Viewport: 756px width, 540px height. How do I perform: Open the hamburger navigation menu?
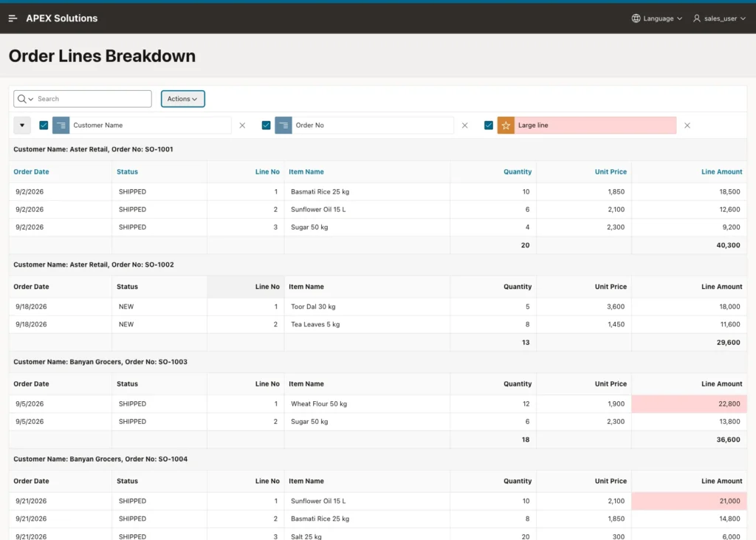pos(13,18)
